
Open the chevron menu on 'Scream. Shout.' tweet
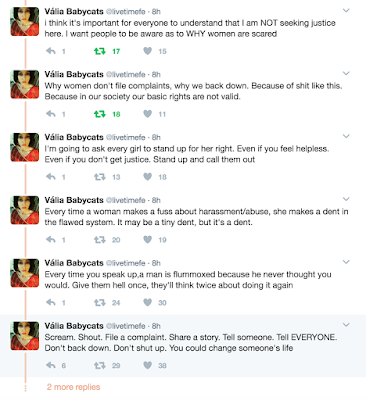(346, 325)
